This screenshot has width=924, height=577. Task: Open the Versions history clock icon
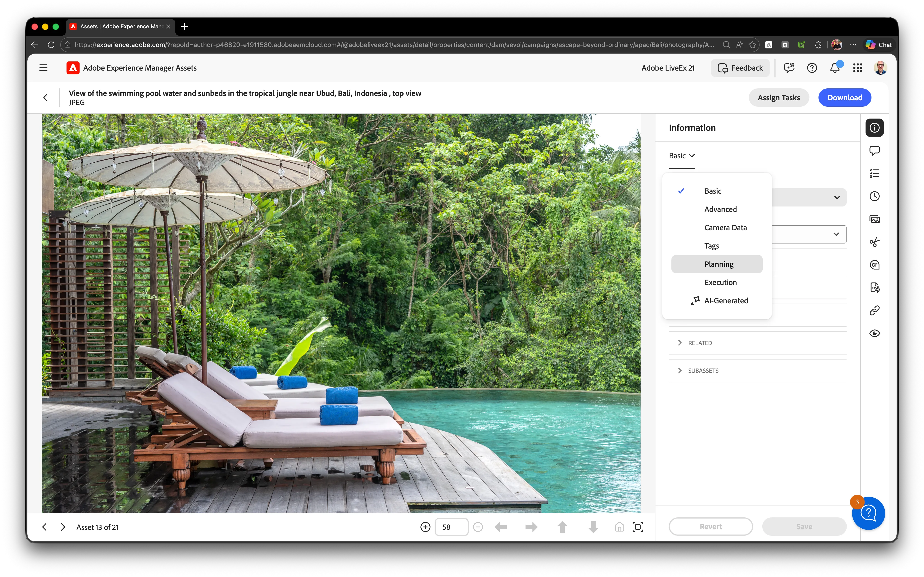(x=874, y=196)
